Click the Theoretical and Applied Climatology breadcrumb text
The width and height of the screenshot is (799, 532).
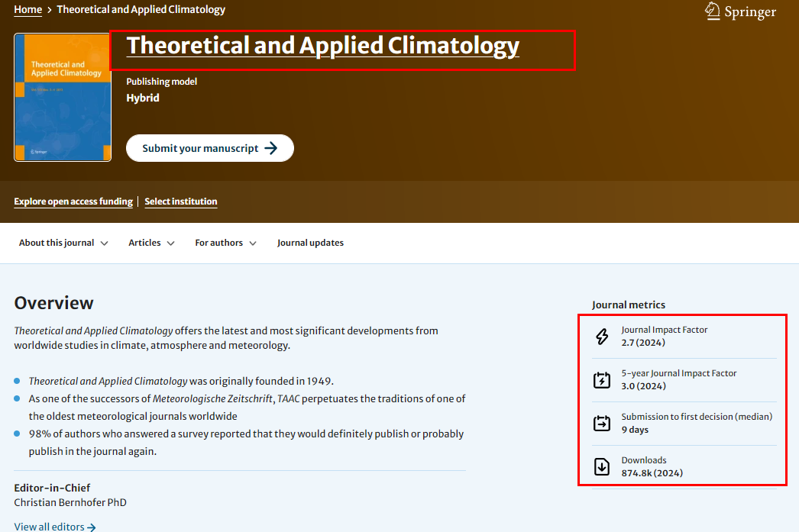click(141, 10)
